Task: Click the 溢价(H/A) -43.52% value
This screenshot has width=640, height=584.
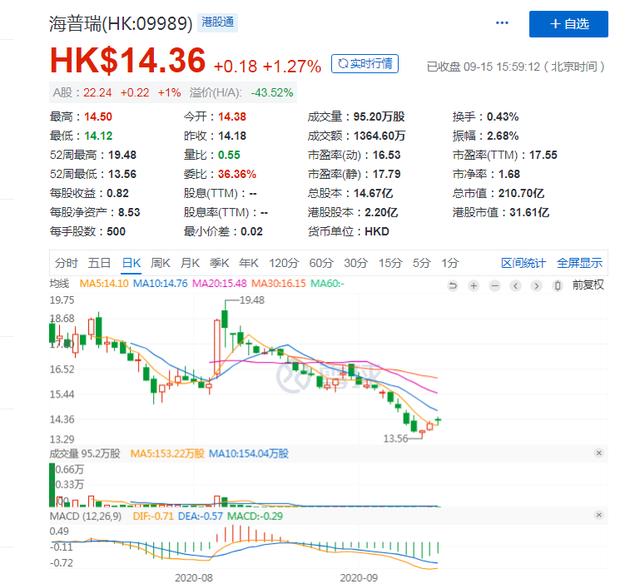Action: pos(272,93)
